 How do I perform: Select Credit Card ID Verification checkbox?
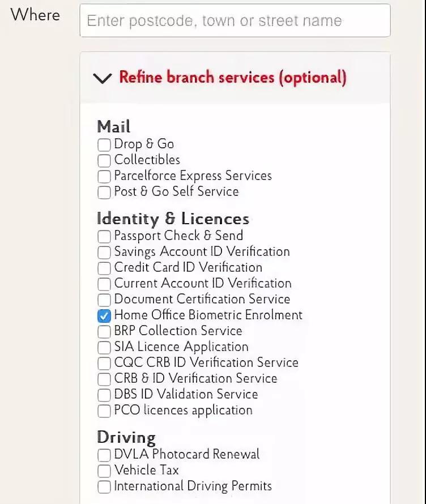104,268
